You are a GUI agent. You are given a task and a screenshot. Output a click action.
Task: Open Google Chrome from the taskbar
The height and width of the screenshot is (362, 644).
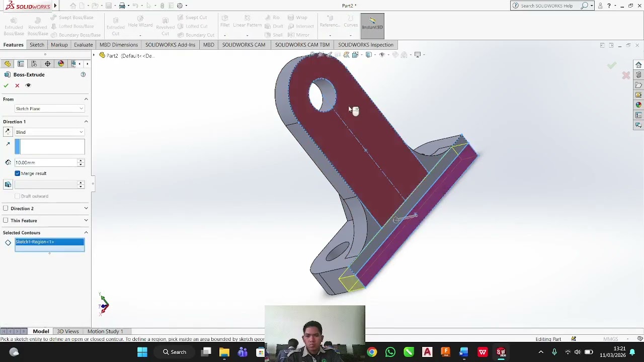point(372,352)
